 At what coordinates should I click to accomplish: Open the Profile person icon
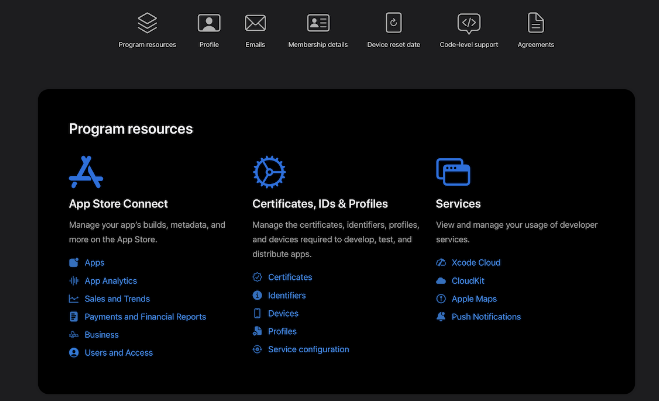click(209, 23)
